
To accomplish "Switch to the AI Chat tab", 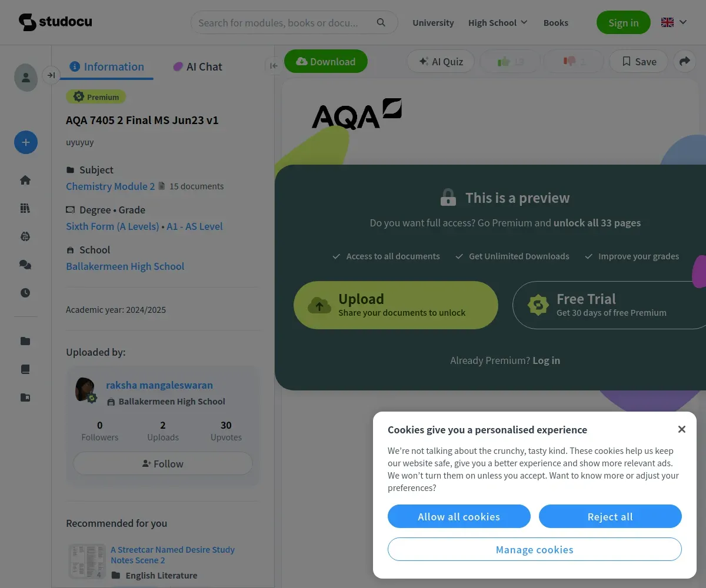I will [x=198, y=66].
